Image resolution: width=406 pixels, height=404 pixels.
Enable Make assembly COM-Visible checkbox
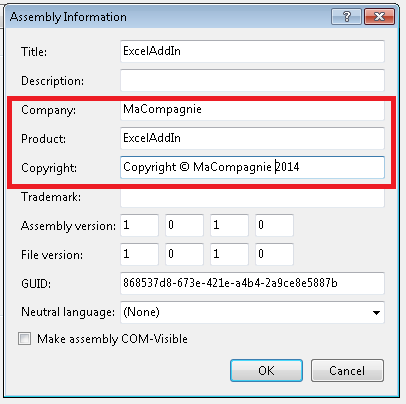(25, 339)
